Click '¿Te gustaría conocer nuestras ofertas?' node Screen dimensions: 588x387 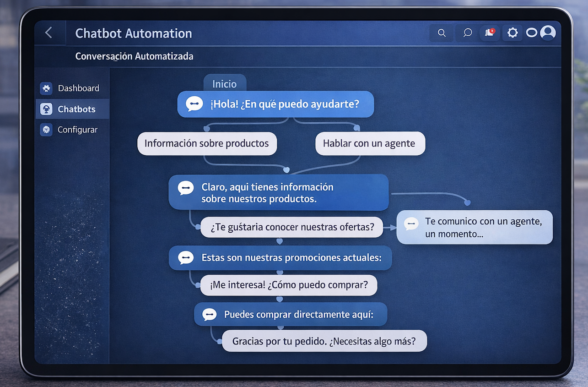pos(292,227)
